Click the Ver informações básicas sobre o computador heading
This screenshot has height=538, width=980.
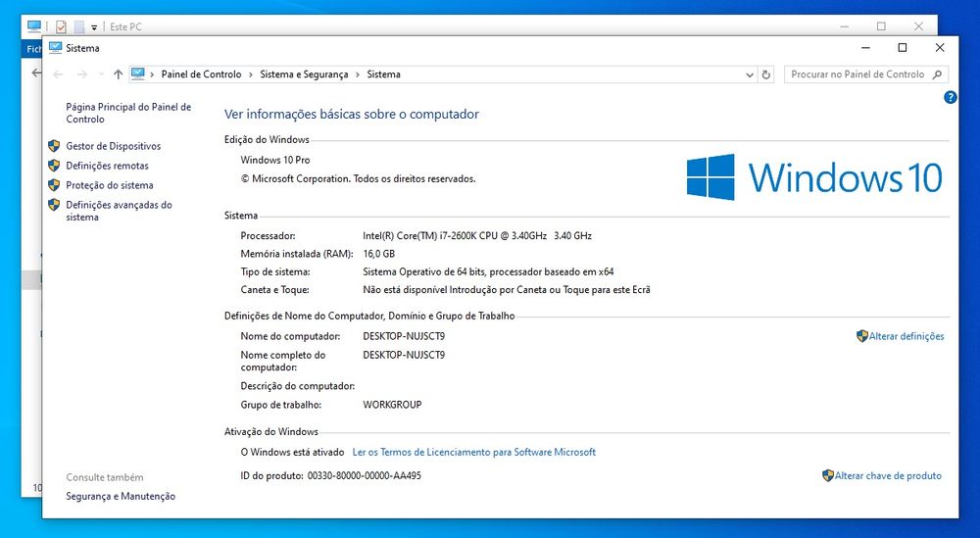coord(352,115)
